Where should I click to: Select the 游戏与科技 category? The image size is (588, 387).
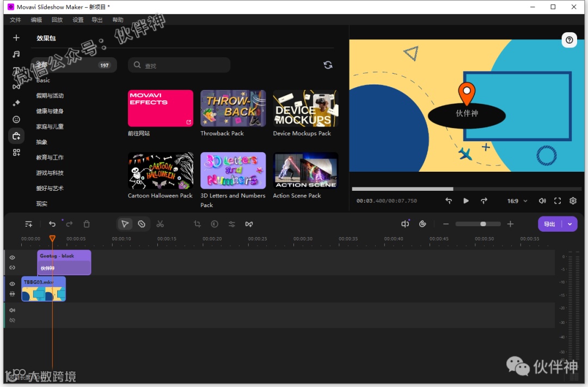[x=50, y=173]
